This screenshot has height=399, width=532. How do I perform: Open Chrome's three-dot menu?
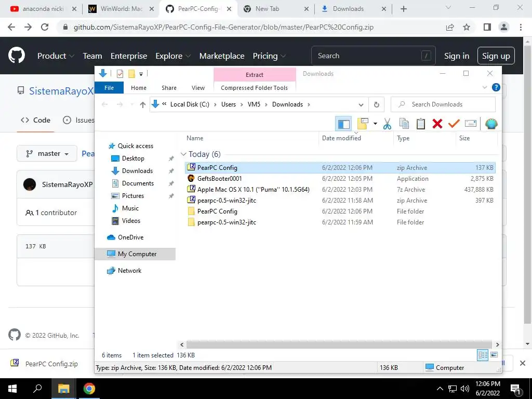(521, 27)
